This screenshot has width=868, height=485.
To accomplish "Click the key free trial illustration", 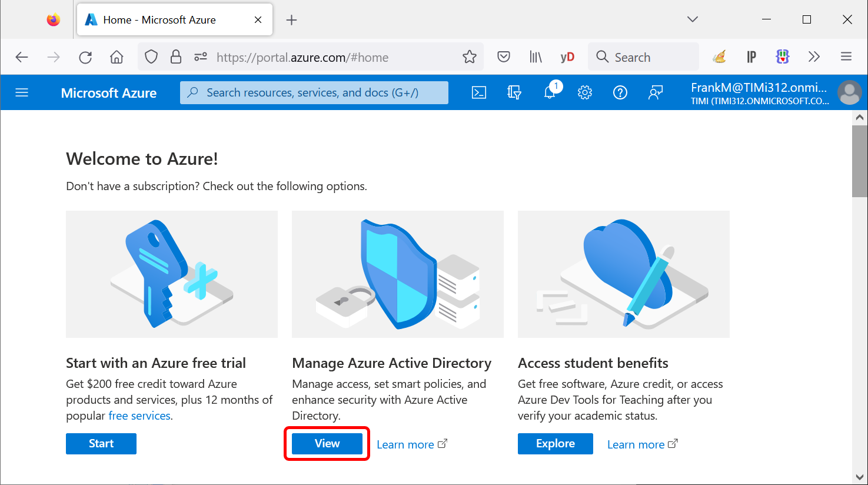I will pos(172,274).
